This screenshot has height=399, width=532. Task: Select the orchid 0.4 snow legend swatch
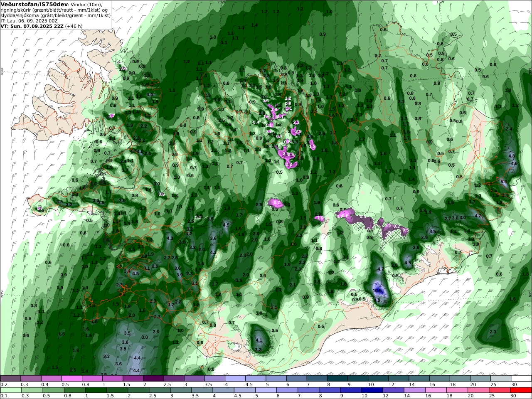pos(52,379)
